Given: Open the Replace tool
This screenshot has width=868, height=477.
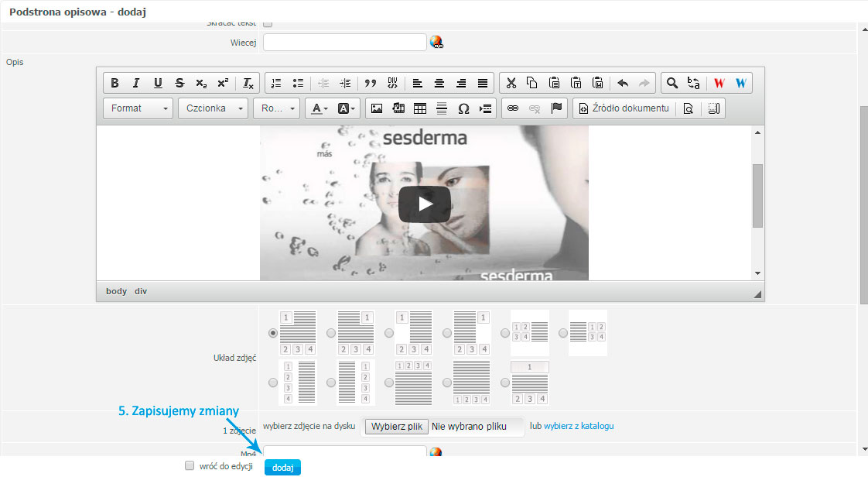Looking at the screenshot, I should click(694, 83).
